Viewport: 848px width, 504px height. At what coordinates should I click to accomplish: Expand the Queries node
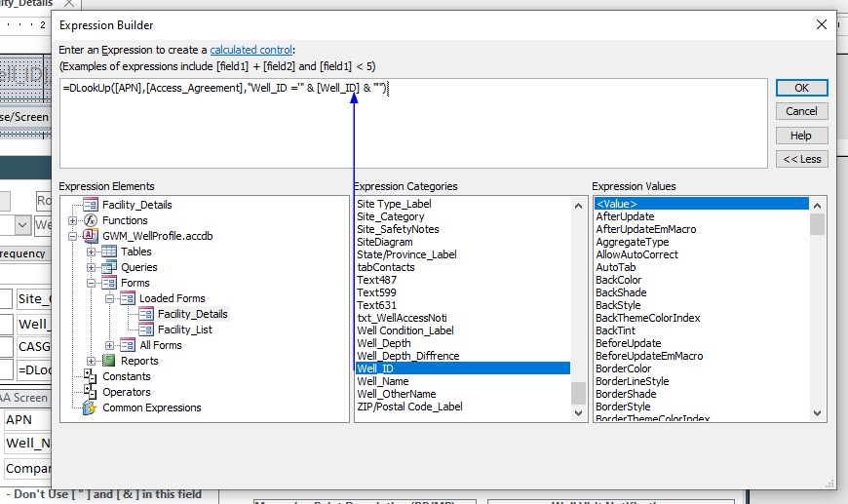tap(91, 267)
